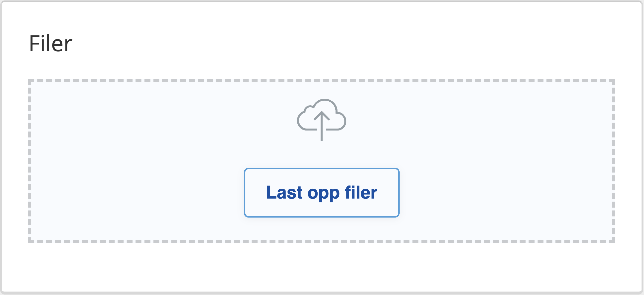Click the dashed file drop zone
Screen dimensions: 644x295
tap(322, 161)
